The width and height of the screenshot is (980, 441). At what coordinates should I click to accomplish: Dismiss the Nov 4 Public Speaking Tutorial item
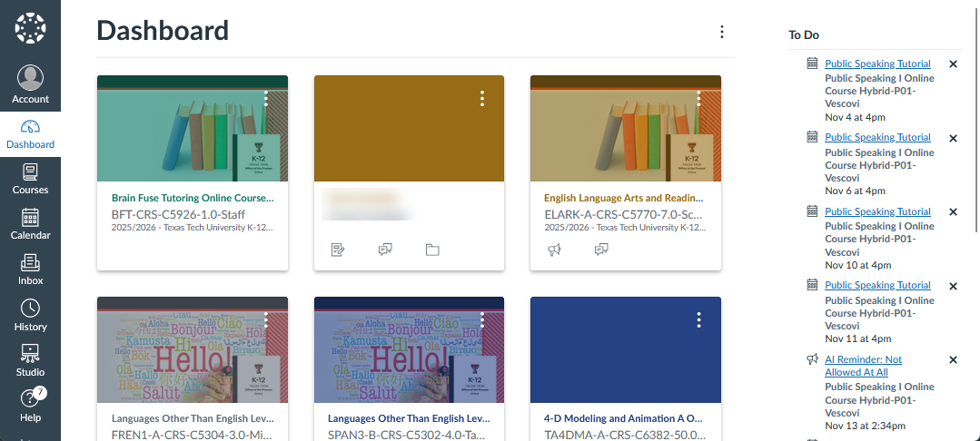coord(953,64)
